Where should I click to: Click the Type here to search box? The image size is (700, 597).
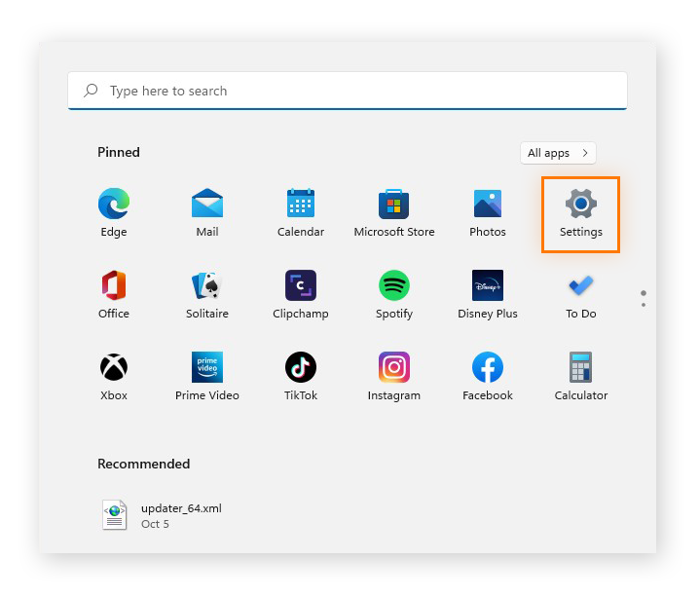[x=348, y=91]
